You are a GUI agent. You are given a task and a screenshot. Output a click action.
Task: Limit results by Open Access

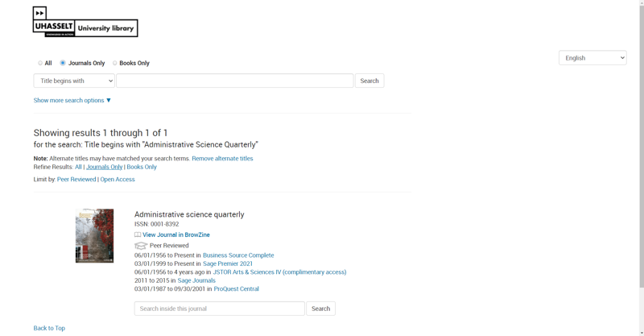click(118, 180)
